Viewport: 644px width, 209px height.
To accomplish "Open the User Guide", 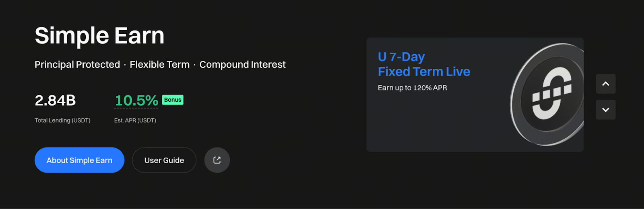I will (x=164, y=160).
